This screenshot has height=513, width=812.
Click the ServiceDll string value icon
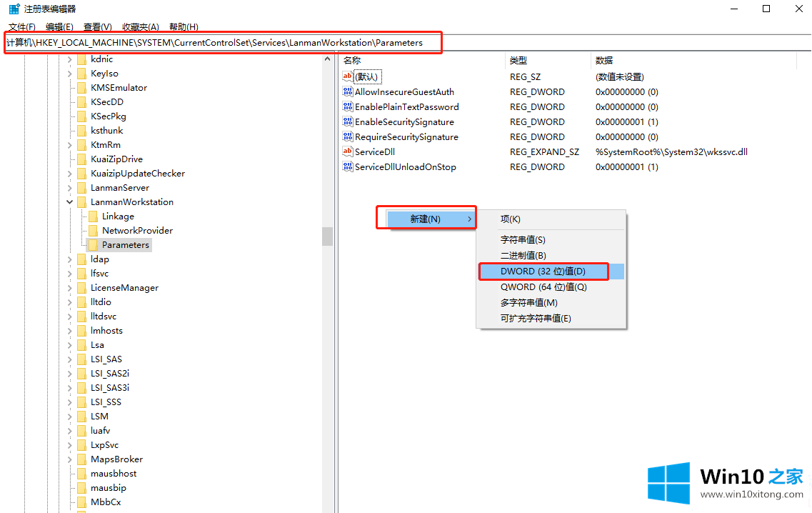(x=348, y=151)
